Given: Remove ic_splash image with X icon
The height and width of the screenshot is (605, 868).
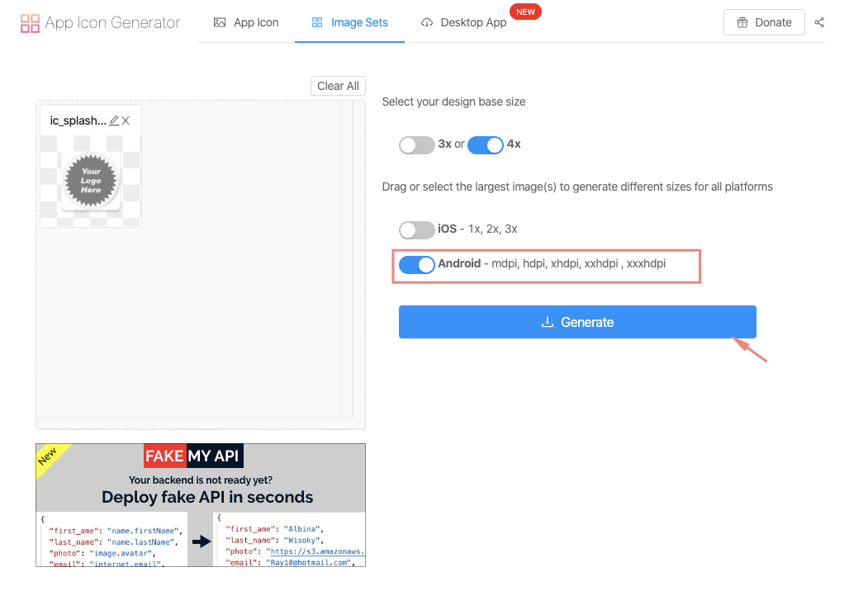Looking at the screenshot, I should [126, 121].
